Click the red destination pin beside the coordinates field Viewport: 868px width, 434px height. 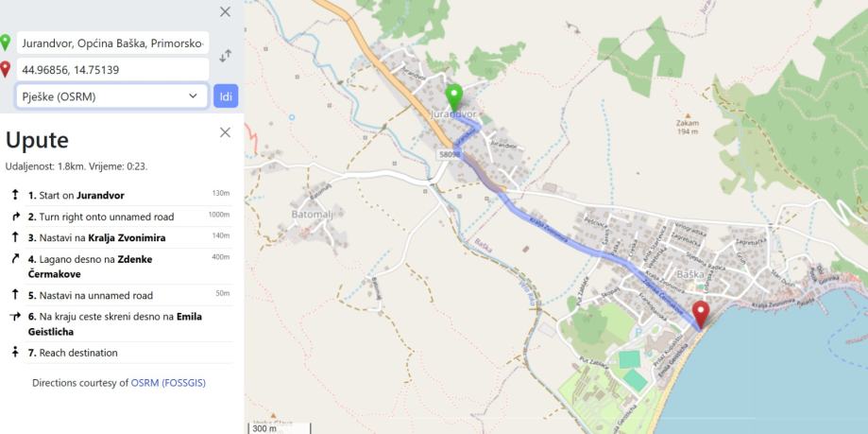coord(5,69)
